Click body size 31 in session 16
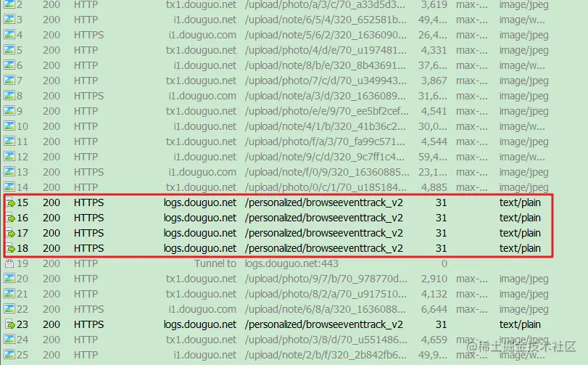The height and width of the screenshot is (365, 588). coord(441,218)
